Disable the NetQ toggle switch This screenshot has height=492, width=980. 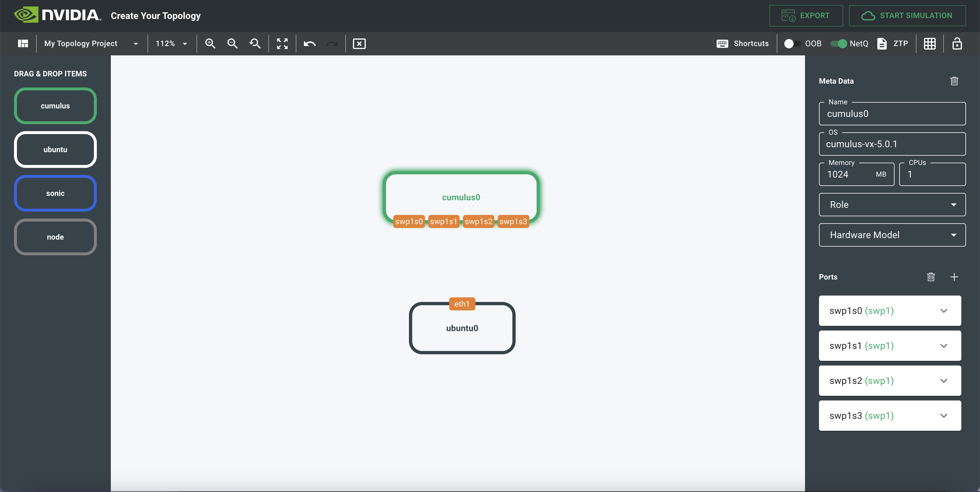(x=839, y=44)
